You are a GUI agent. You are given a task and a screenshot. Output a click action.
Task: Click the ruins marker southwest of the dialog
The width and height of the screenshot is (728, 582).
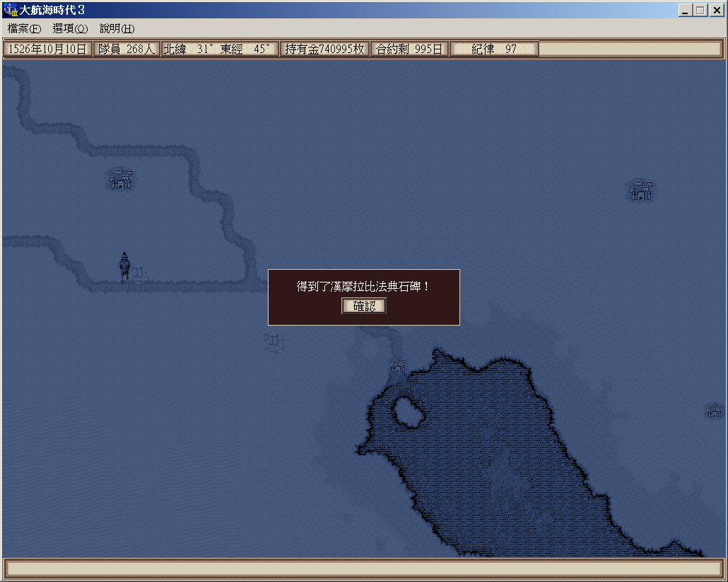[x=274, y=343]
